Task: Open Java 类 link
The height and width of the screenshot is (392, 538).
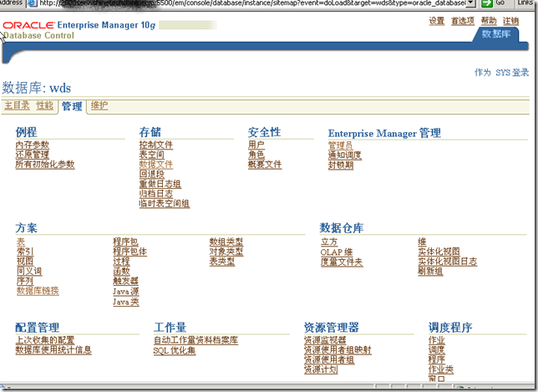Action: pyautogui.click(x=126, y=302)
